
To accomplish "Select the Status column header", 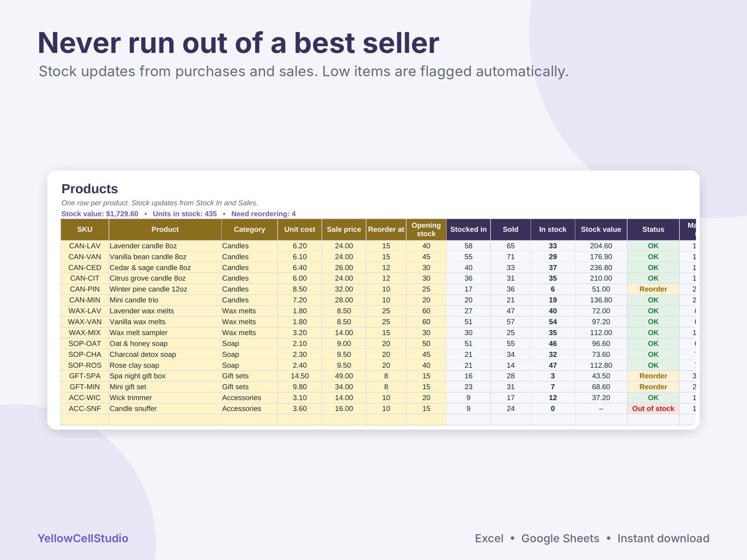I will [x=653, y=230].
